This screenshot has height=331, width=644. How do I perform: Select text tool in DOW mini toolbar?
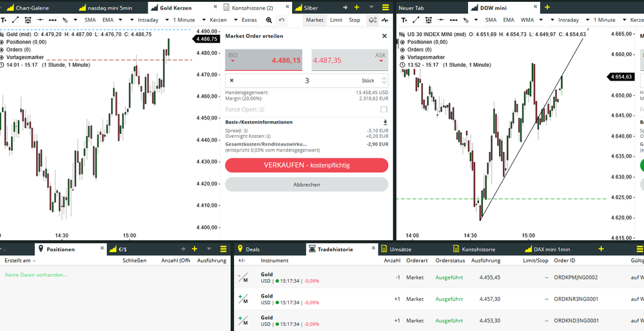point(404,20)
